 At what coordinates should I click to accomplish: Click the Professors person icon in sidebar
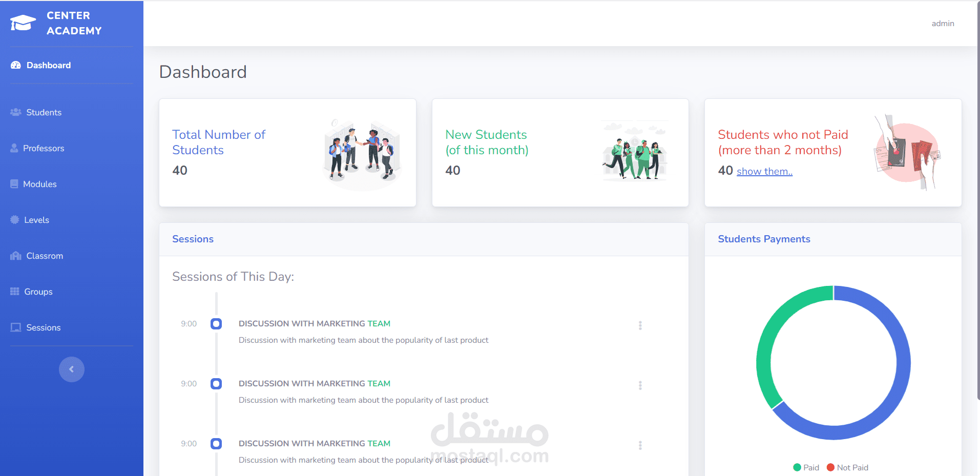(14, 148)
